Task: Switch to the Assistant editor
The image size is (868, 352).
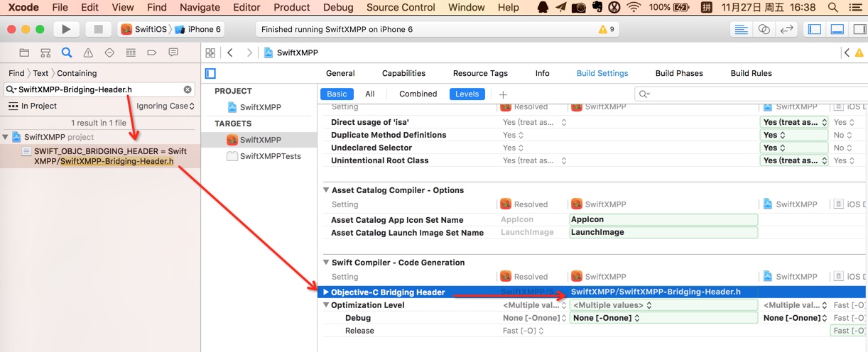Action: 764,29
